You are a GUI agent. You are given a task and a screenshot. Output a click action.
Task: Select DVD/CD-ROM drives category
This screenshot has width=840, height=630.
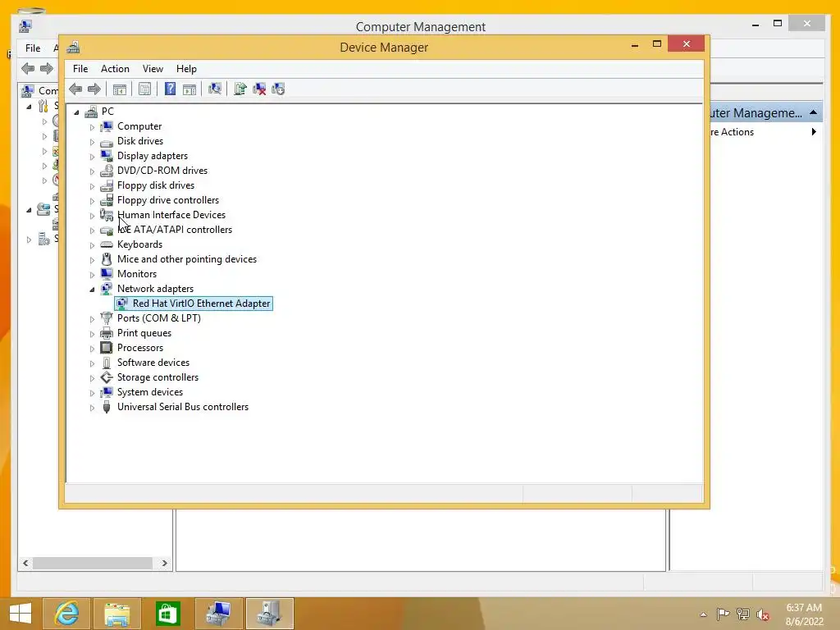[x=162, y=171]
